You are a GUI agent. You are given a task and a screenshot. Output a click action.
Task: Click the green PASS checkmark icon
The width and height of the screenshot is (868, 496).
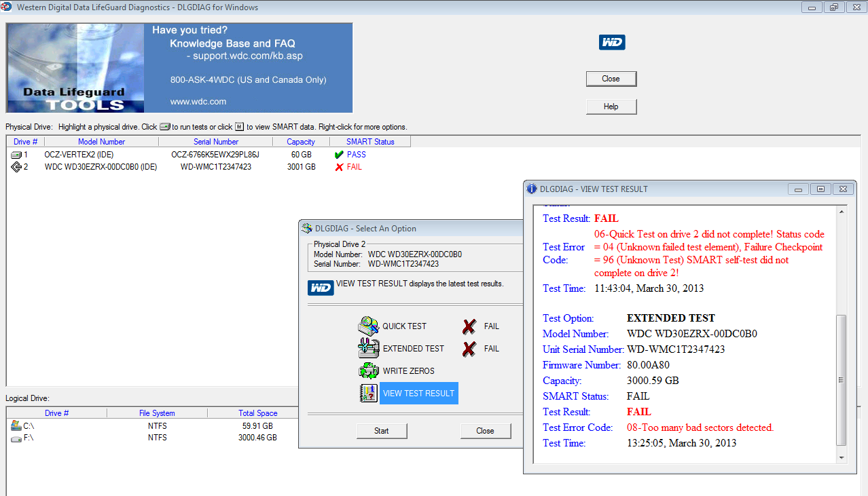[x=339, y=155]
